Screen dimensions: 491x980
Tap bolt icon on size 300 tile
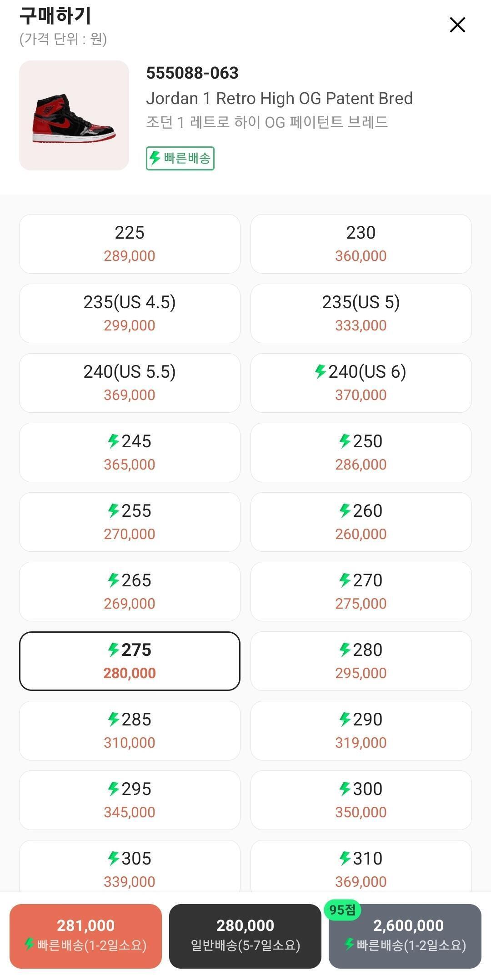pyautogui.click(x=345, y=789)
